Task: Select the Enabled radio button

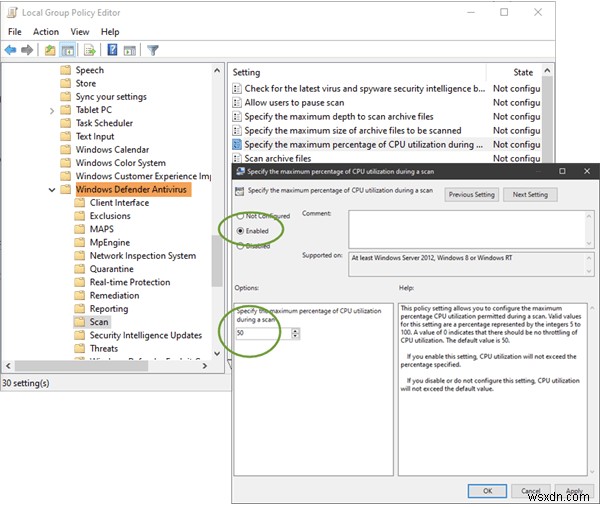Action: tap(240, 231)
